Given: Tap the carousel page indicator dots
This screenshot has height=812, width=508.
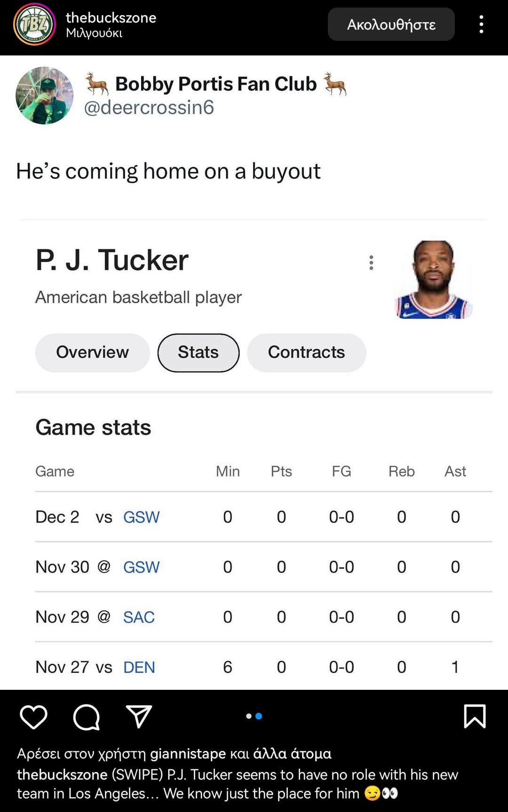Looking at the screenshot, I should tap(254, 716).
